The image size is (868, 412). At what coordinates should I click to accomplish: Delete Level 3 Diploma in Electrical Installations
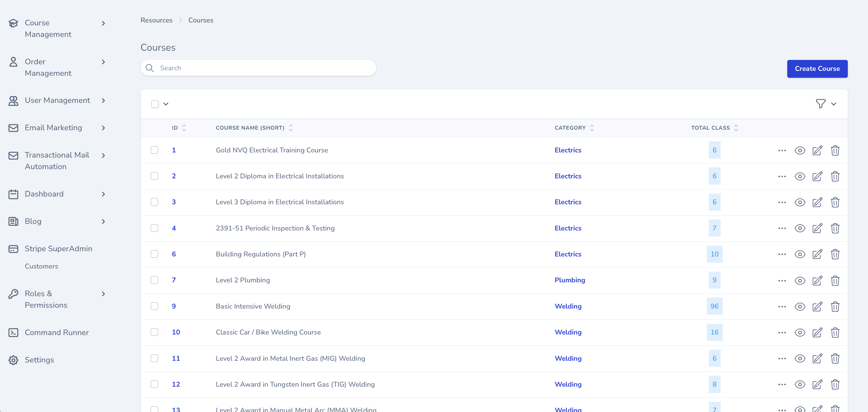click(835, 202)
